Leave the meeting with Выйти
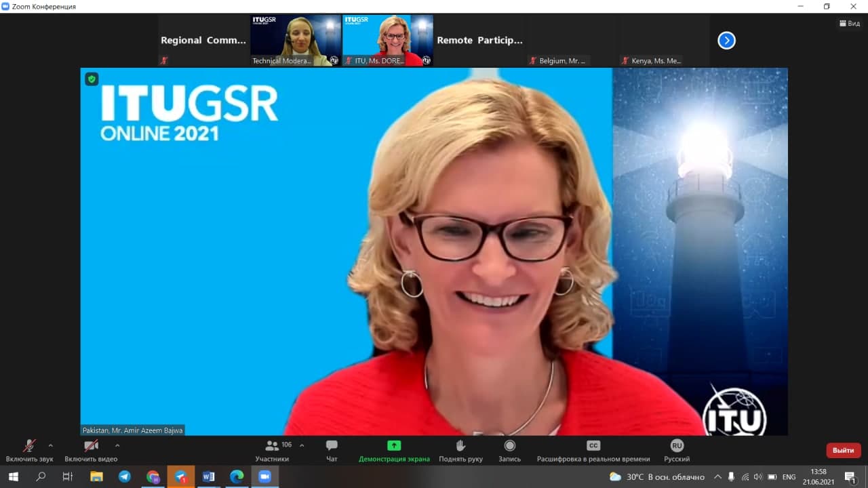The image size is (868, 488). click(844, 450)
